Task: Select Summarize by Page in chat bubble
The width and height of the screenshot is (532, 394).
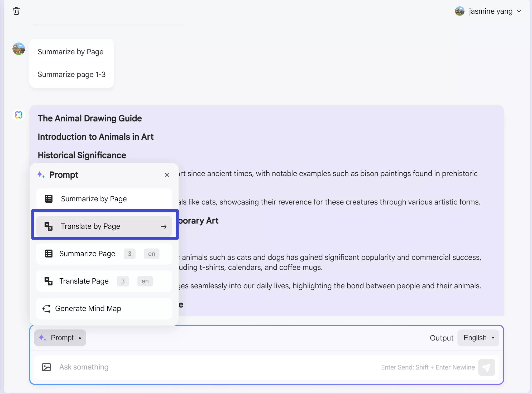Action: (70, 52)
